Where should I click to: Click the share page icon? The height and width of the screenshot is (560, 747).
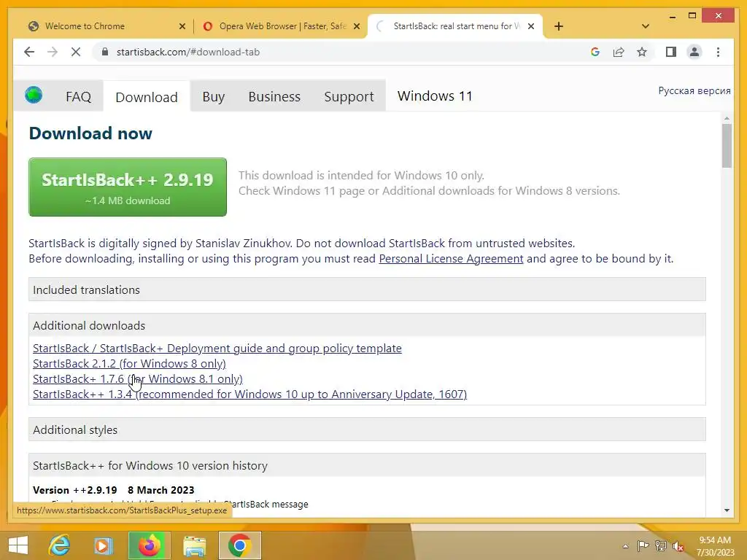619,52
